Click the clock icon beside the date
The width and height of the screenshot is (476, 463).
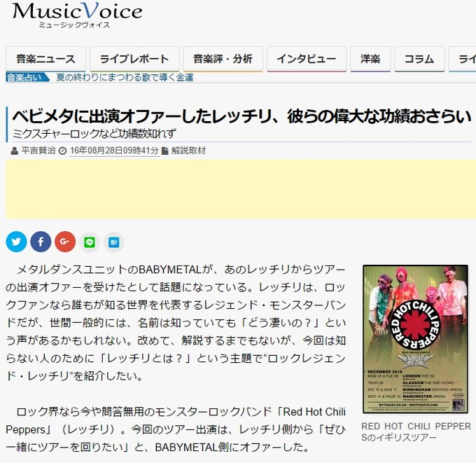(x=62, y=151)
